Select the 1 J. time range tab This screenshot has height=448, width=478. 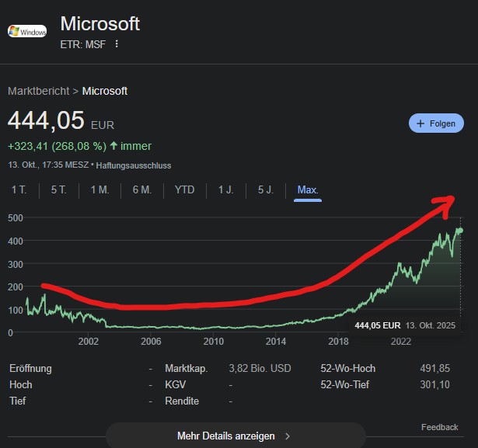(226, 189)
